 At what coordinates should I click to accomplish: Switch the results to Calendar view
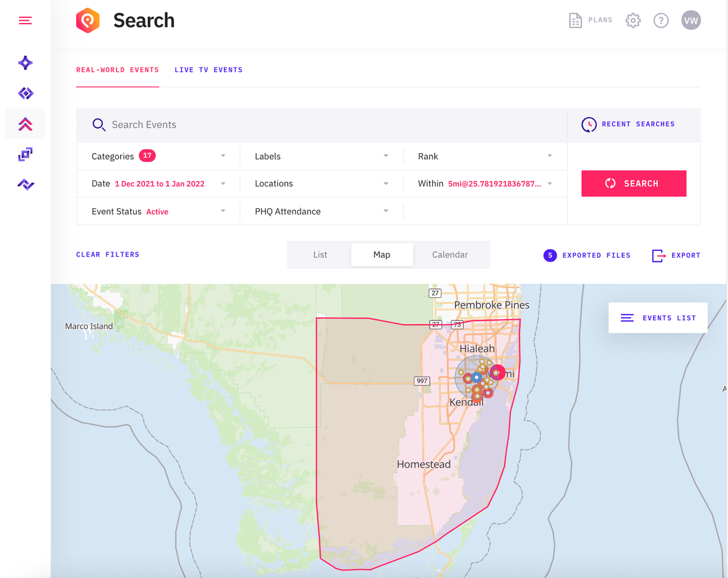(450, 254)
